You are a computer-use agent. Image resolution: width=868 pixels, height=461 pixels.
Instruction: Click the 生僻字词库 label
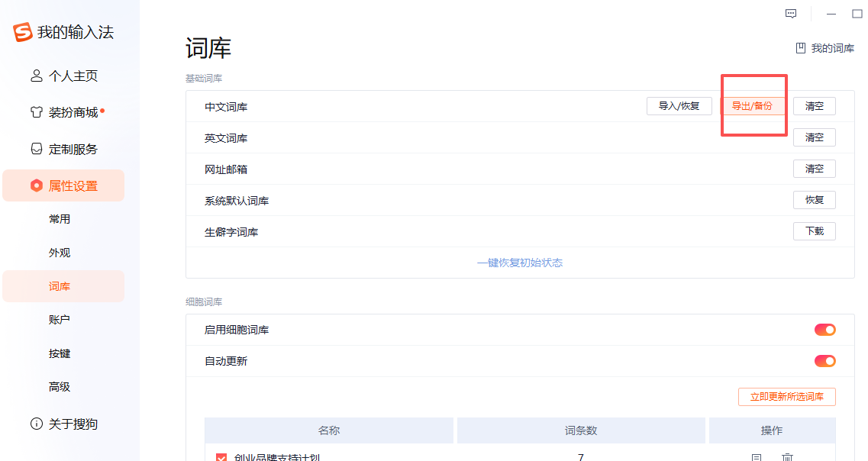pyautogui.click(x=231, y=232)
